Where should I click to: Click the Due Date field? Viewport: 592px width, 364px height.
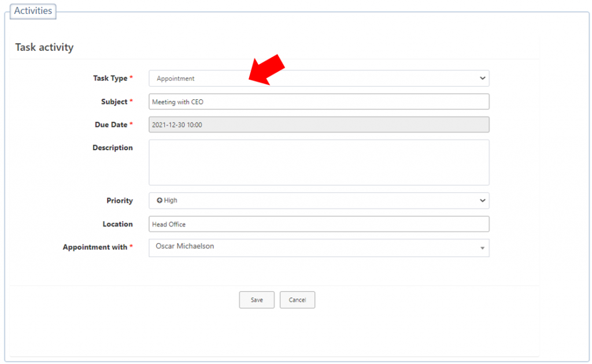pyautogui.click(x=319, y=124)
